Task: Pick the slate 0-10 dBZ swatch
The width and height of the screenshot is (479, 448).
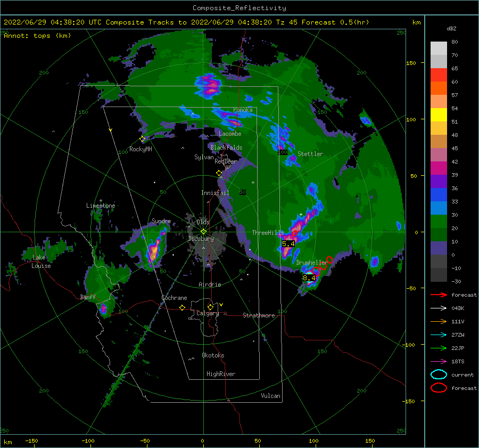Action: [x=439, y=248]
